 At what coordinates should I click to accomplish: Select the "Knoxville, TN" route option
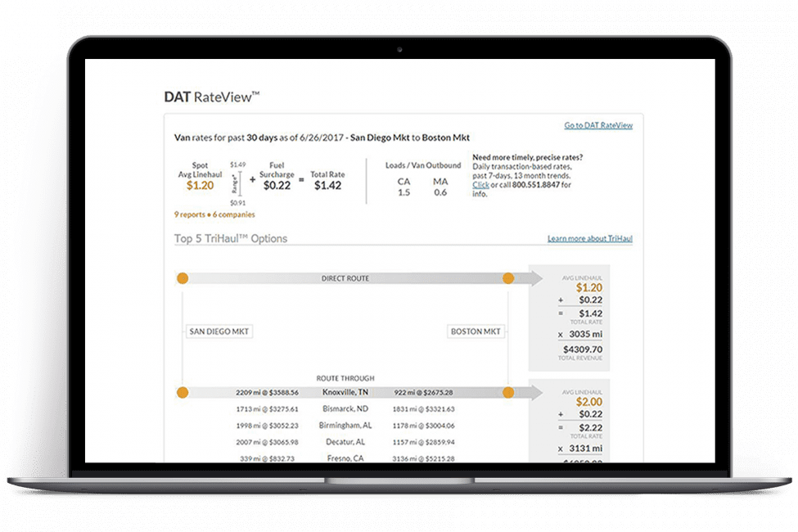(345, 393)
